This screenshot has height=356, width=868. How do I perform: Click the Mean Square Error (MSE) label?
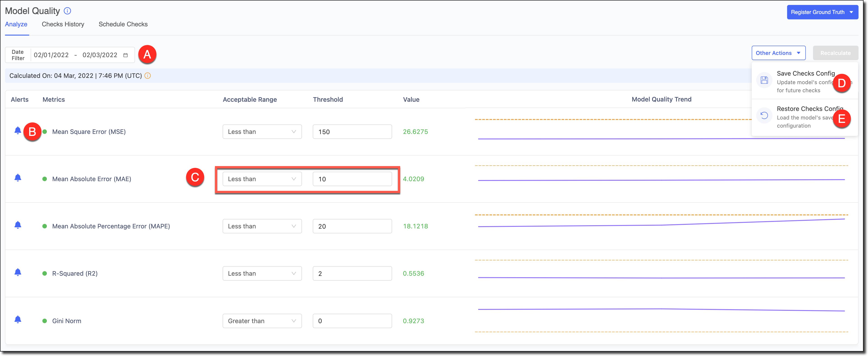(x=89, y=132)
